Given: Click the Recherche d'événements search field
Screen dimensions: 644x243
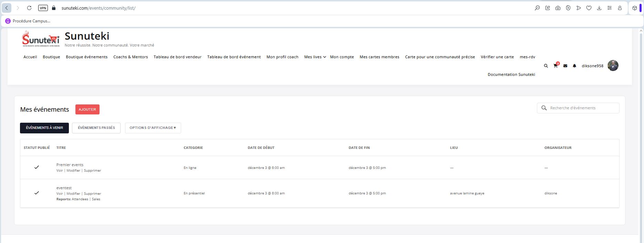Looking at the screenshot, I should coord(582,108).
